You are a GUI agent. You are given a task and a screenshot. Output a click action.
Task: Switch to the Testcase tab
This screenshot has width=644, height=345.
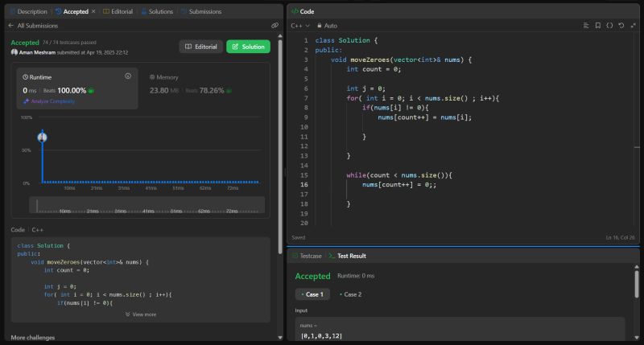(307, 256)
